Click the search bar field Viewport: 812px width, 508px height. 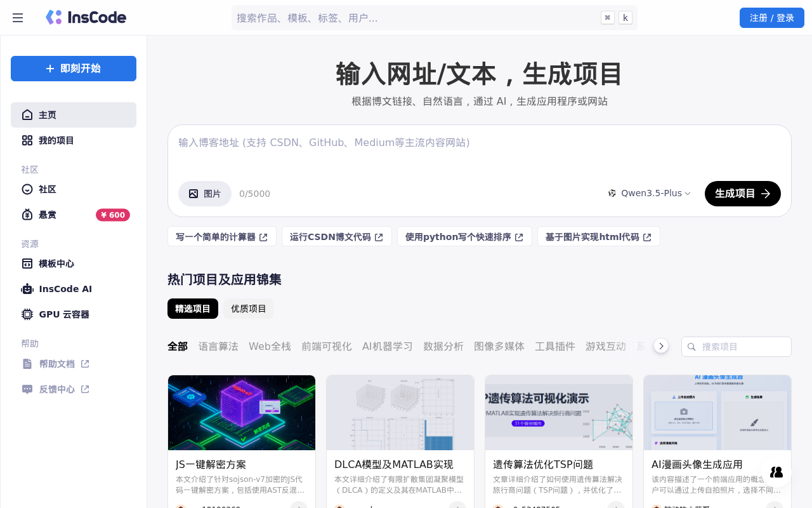point(434,18)
